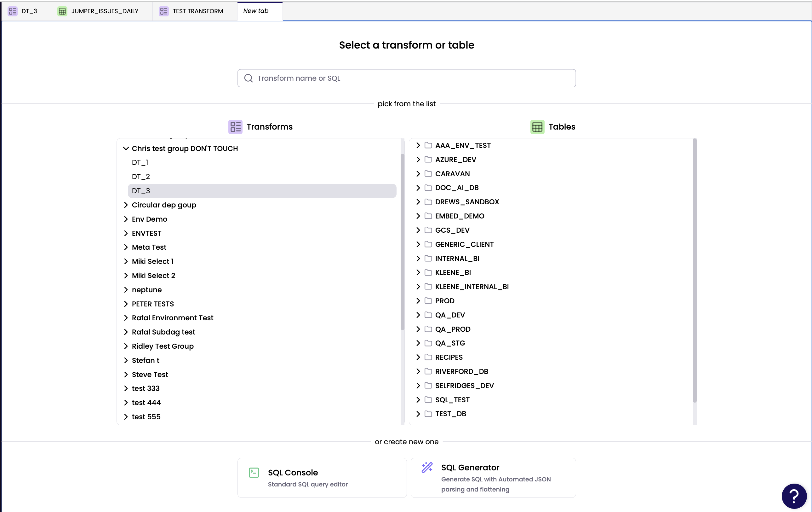Click the SQL Generator magic wand icon
812x512 pixels.
(427, 468)
